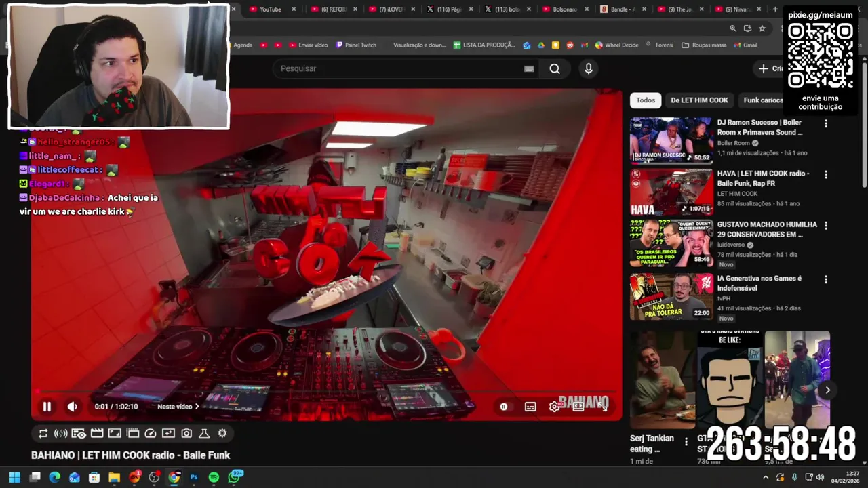868x488 pixels.
Task: Open Photoshop from the taskbar
Action: (x=194, y=477)
